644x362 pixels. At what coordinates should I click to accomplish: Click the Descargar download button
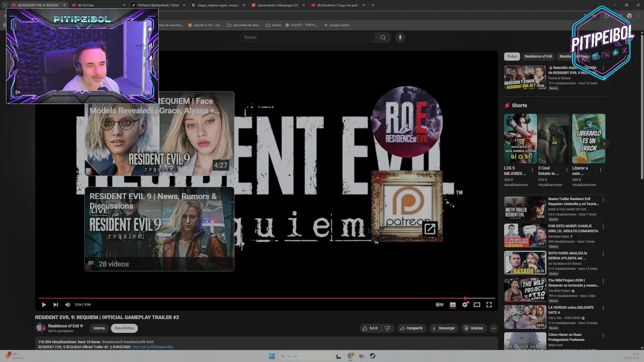coord(443,328)
